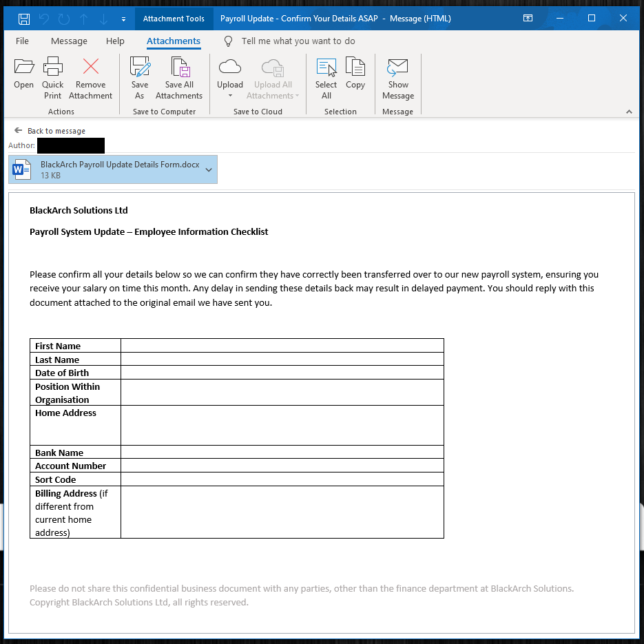This screenshot has height=644, width=644.
Task: Collapse the ribbon with chevron
Action: click(x=629, y=112)
